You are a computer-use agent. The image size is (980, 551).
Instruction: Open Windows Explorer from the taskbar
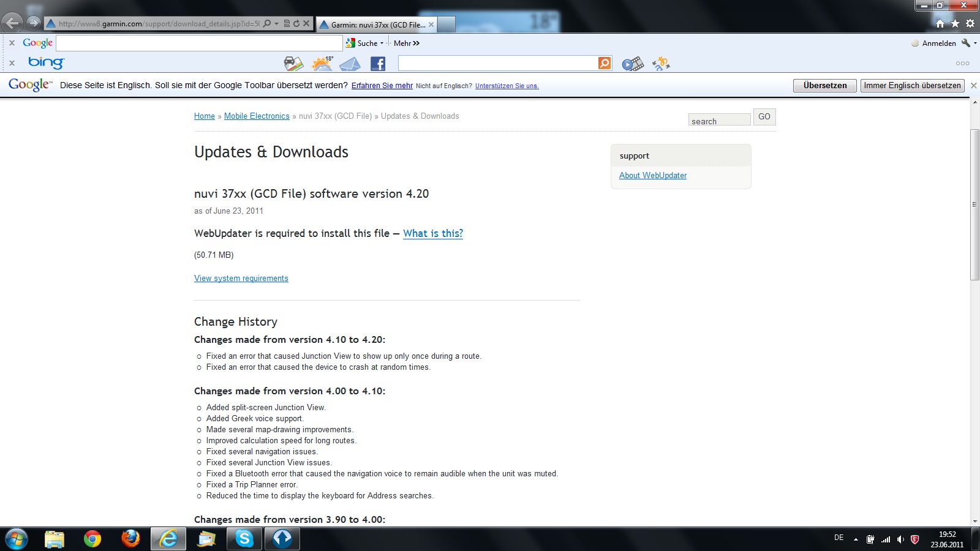pyautogui.click(x=55, y=539)
